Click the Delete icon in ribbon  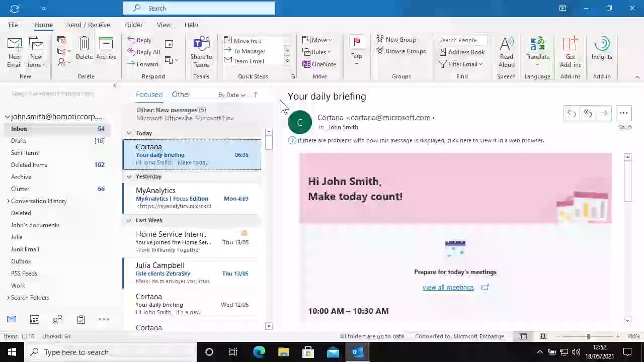tap(84, 49)
